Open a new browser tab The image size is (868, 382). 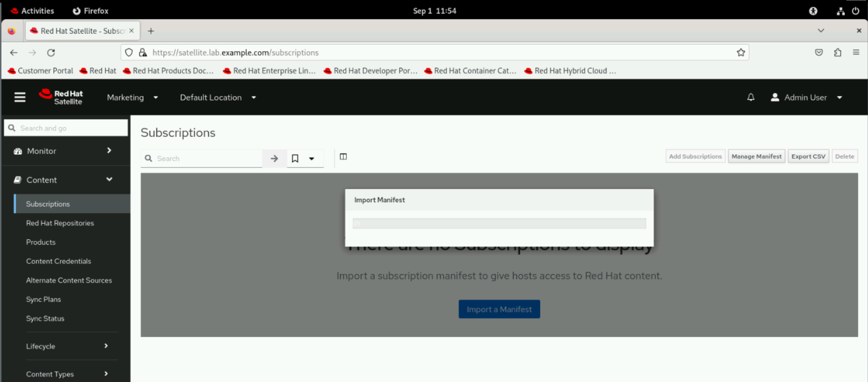151,31
